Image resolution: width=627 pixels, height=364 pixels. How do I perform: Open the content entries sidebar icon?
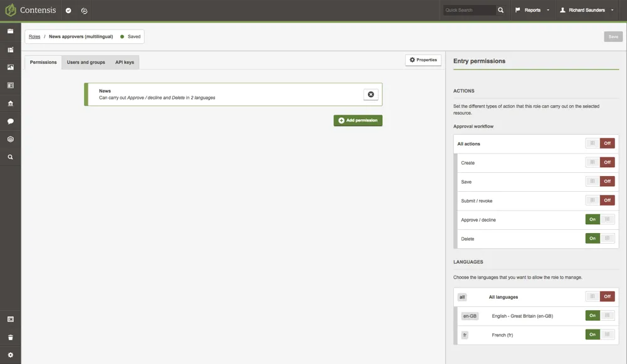(11, 50)
